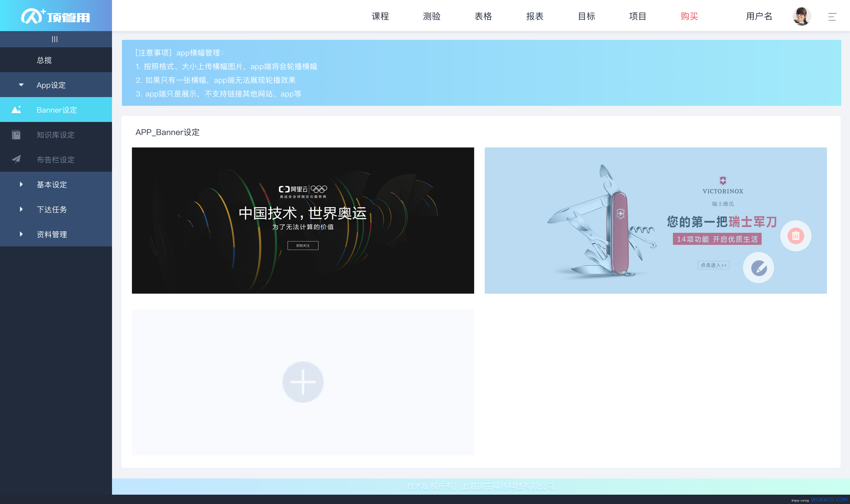Expand the 基本设定 arrow

[21, 184]
